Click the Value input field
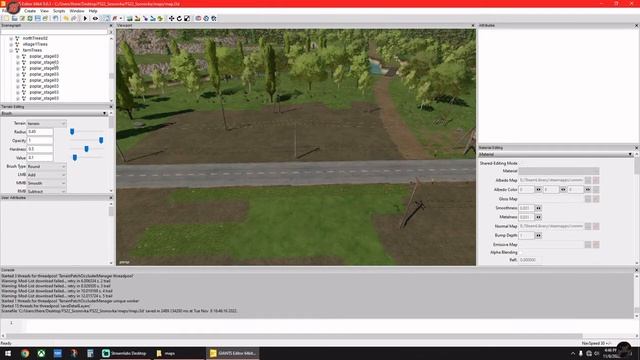Screen dimensions: 640x360 pyautogui.click(x=40, y=158)
